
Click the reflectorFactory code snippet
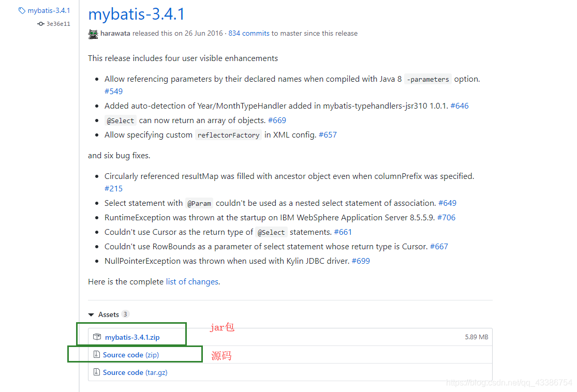(229, 135)
